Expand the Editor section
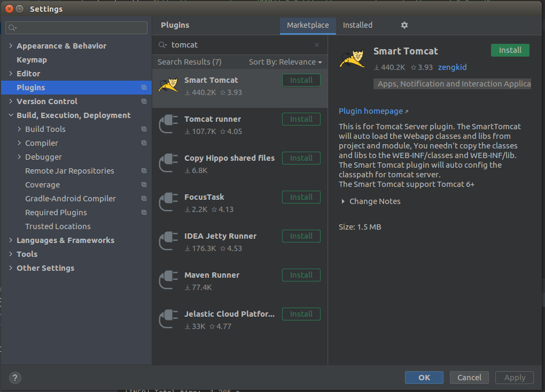The height and width of the screenshot is (392, 545). (x=11, y=73)
